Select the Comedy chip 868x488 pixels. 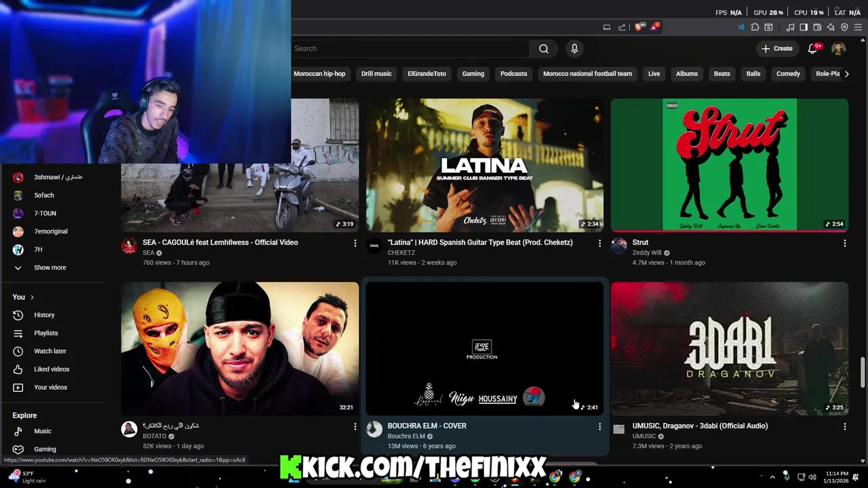pos(788,74)
